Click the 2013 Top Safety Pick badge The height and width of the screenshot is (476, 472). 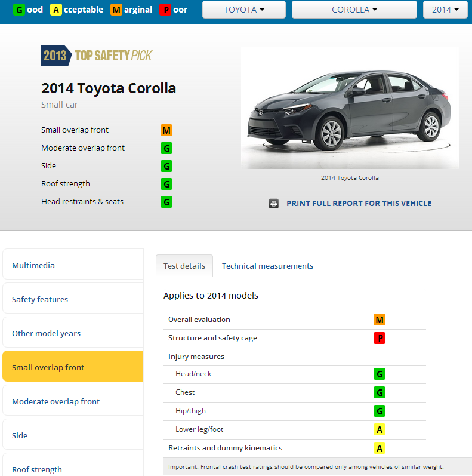click(x=97, y=56)
